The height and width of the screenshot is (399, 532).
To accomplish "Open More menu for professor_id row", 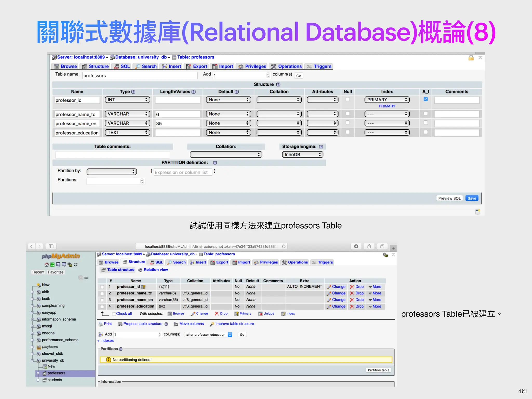I will tap(375, 287).
